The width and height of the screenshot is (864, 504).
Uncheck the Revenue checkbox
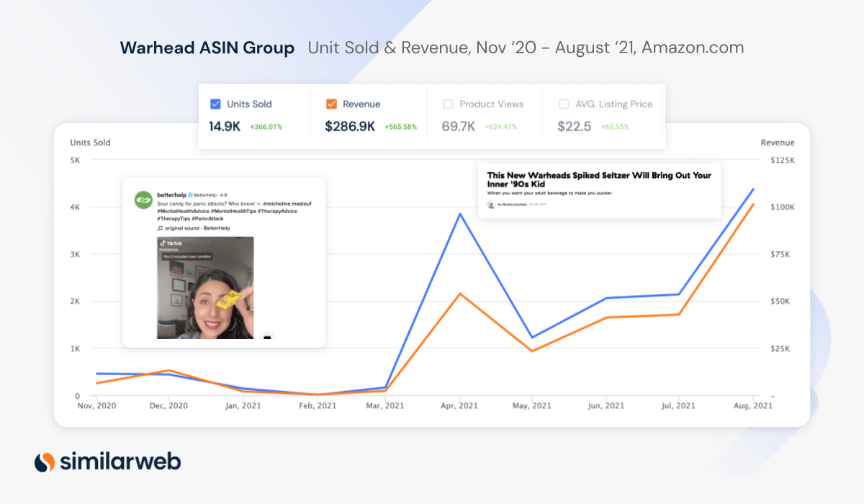click(x=331, y=104)
